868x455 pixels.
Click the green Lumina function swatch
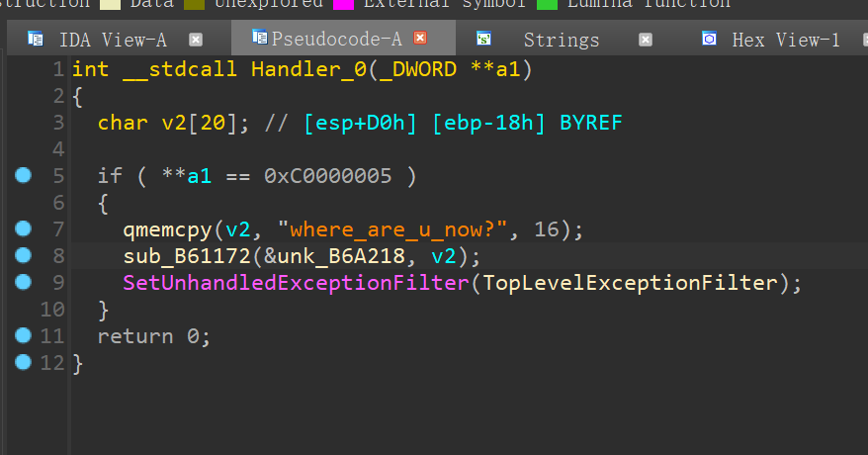point(548,3)
